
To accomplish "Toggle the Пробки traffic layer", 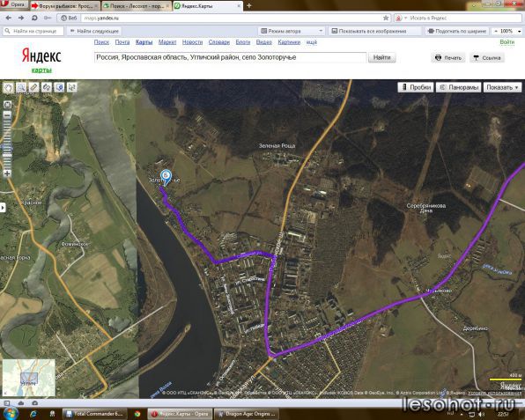I will pos(416,87).
